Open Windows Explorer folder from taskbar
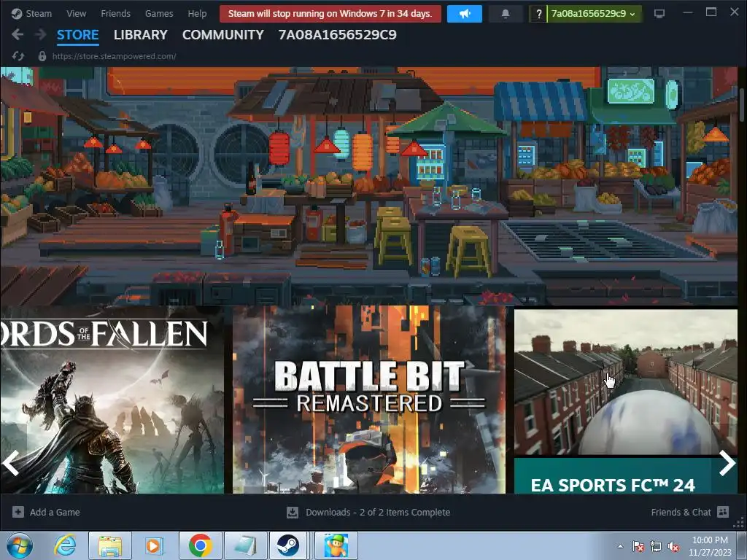Image resolution: width=747 pixels, height=560 pixels. pos(110,545)
